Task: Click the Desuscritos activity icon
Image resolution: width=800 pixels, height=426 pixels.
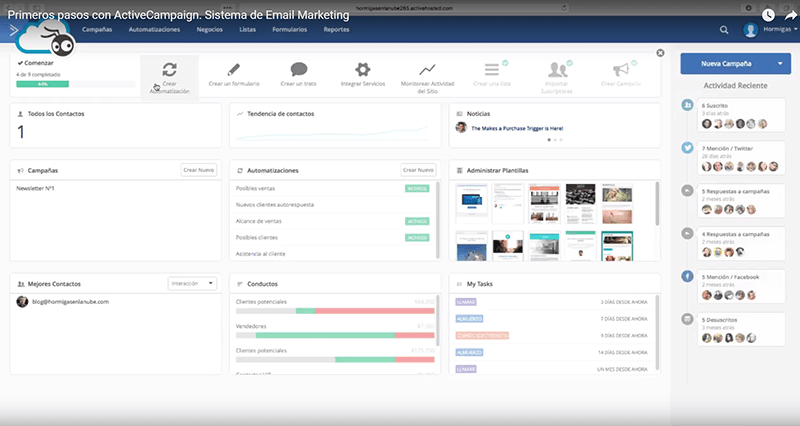Action: point(687,319)
